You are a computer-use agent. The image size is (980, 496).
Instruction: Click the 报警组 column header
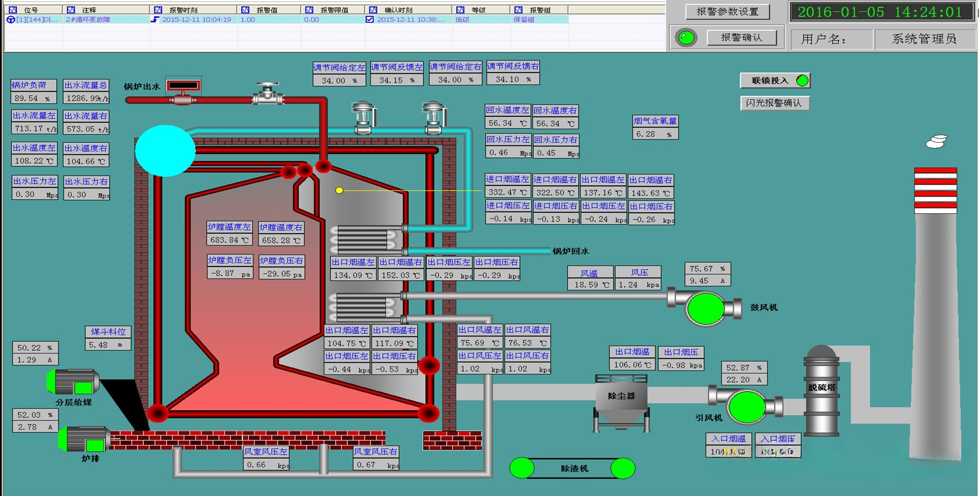pos(540,9)
